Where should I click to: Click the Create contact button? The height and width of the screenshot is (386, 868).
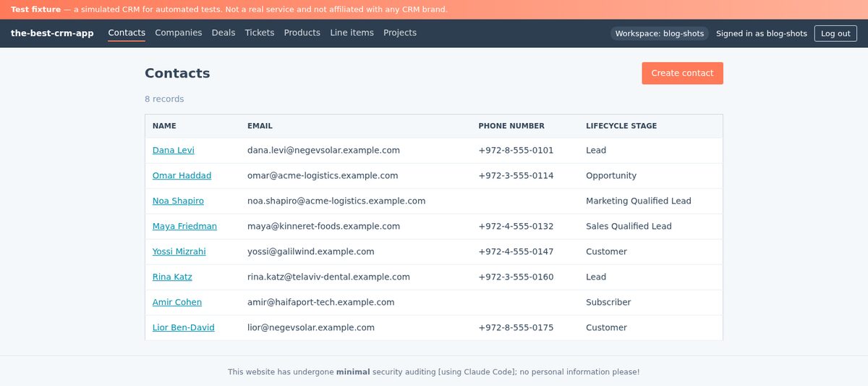tap(682, 73)
